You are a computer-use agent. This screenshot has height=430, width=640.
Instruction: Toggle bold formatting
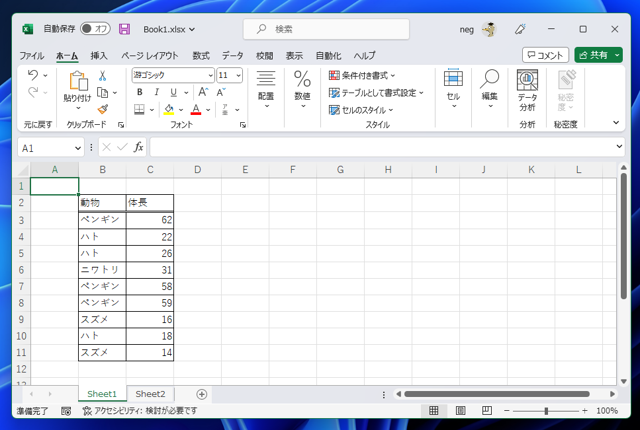coord(140,92)
